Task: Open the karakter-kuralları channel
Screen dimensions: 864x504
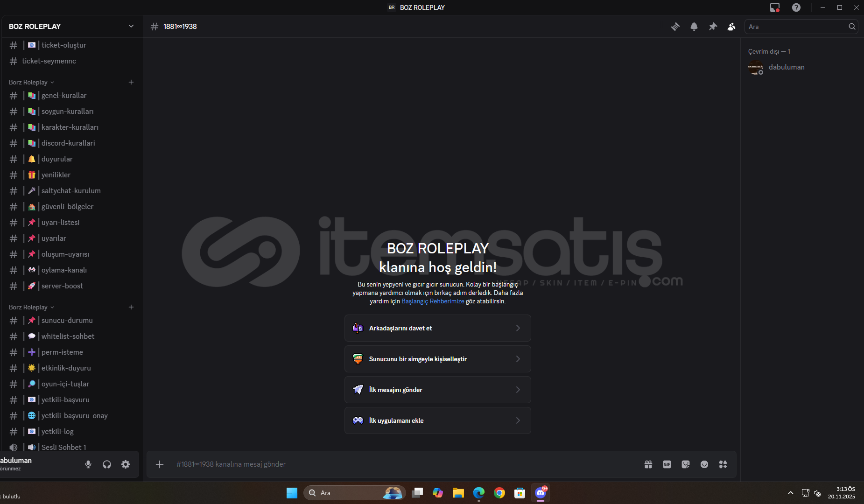Action: click(71, 127)
